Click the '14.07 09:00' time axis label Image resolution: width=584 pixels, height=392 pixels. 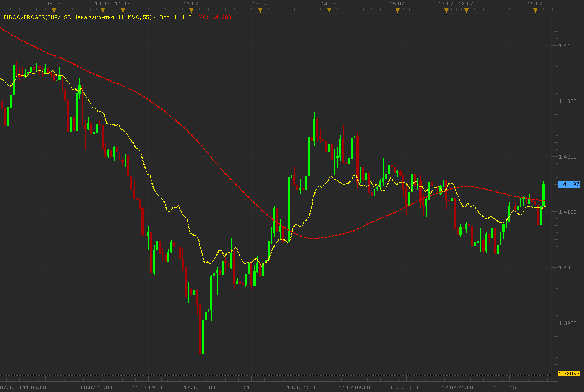[x=354, y=388]
